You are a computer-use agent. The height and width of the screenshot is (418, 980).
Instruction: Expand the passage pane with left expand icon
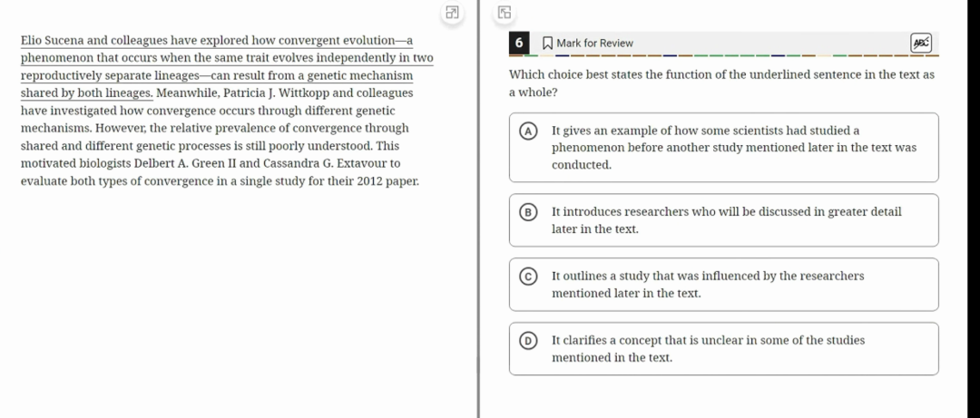452,12
